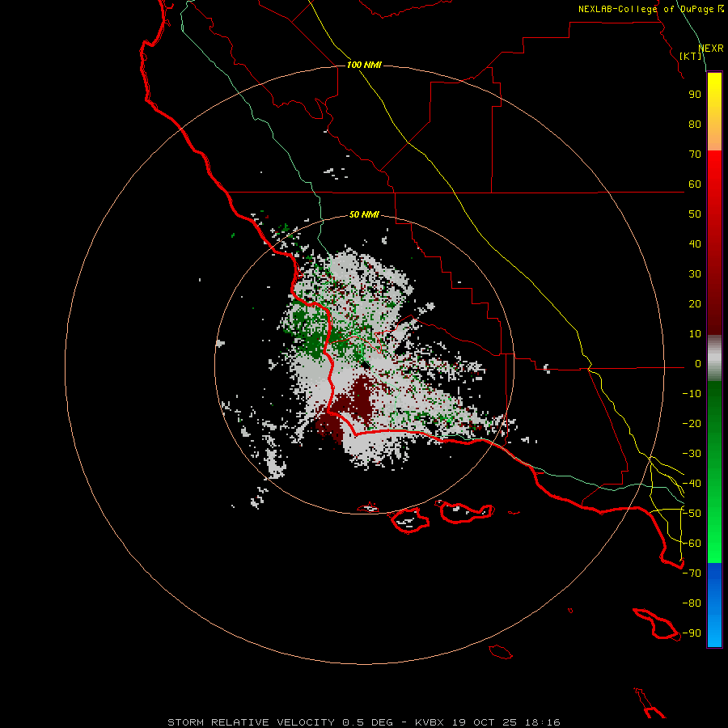Click the [KT] units label

691,56
